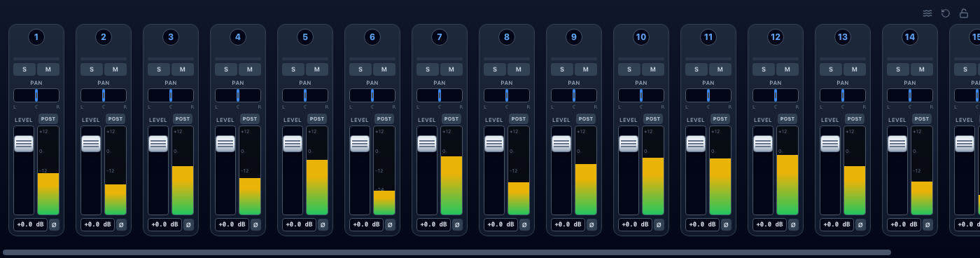Click the pan slider on channel 10
This screenshot has width=980, height=258.
[x=641, y=95]
